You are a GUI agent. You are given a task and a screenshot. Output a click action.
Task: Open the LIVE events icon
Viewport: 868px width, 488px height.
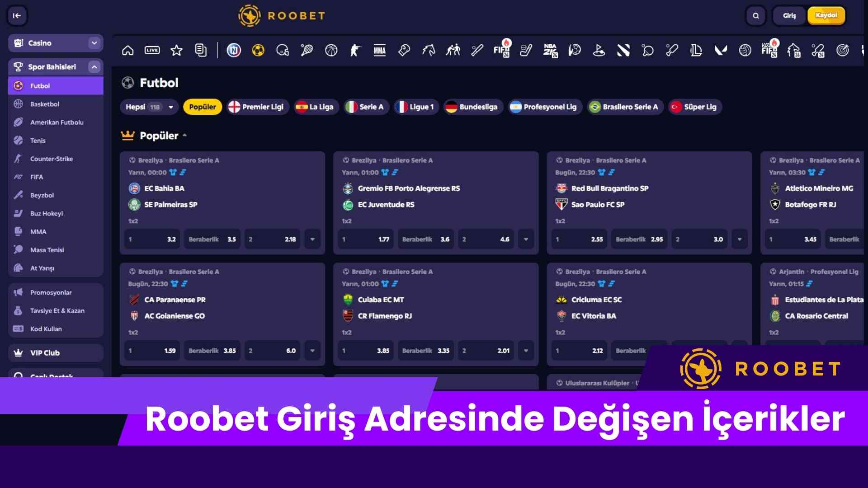[x=152, y=50]
